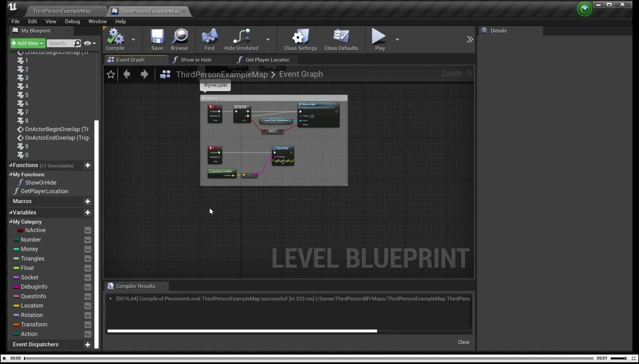Click the My Blueprint panel vertical scrollbar
The height and width of the screenshot is (364, 639).
tap(96, 234)
